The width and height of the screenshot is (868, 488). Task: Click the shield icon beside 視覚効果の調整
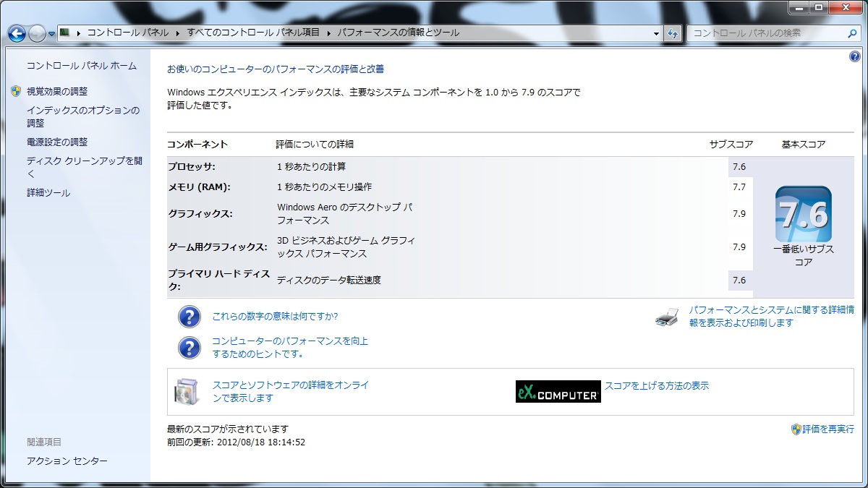tap(17, 92)
